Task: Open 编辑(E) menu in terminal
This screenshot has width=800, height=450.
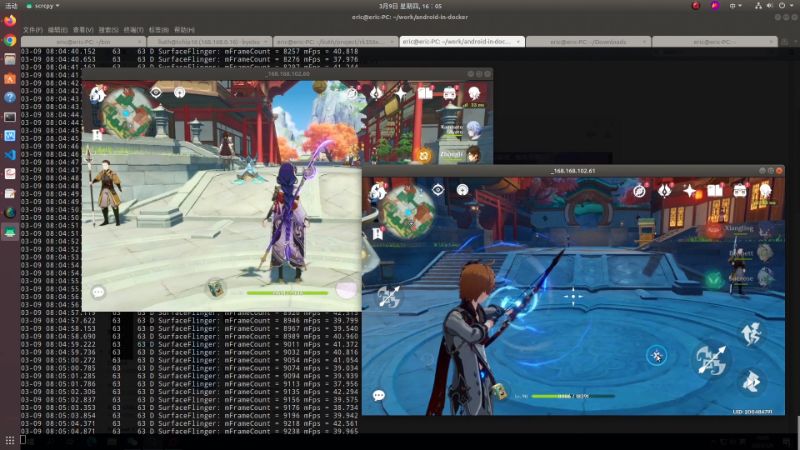Action: (58, 30)
